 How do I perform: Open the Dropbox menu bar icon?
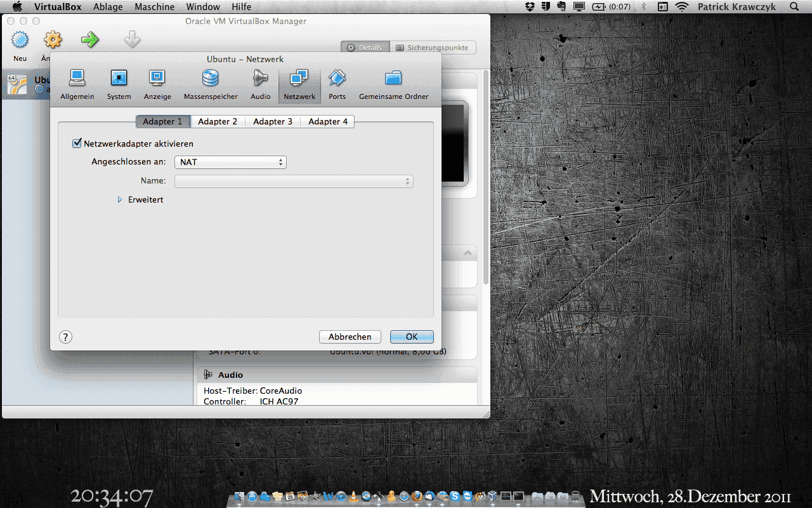pyautogui.click(x=530, y=7)
